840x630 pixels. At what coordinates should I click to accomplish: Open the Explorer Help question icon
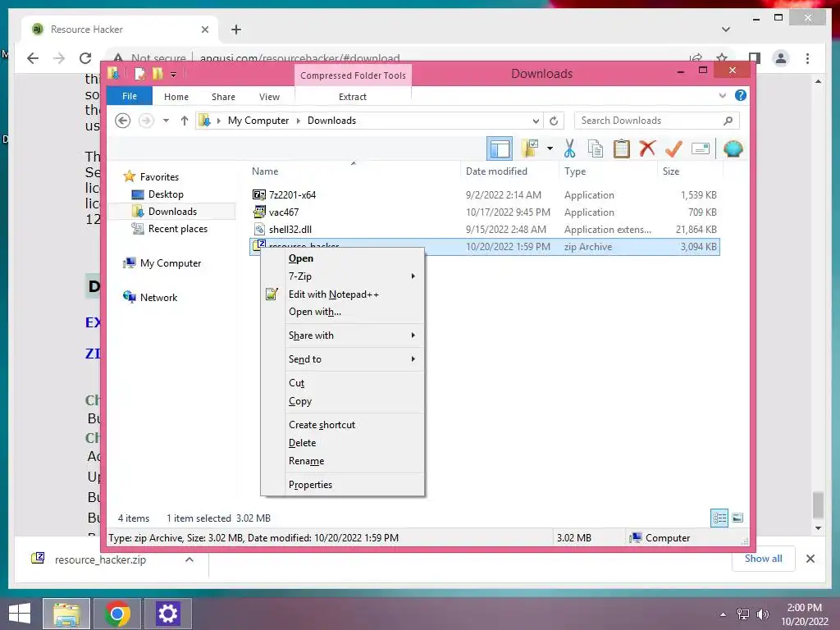(x=741, y=95)
